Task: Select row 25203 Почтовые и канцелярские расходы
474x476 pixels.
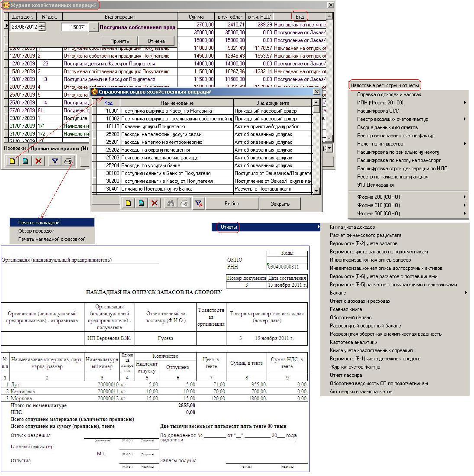Action: pos(204,158)
